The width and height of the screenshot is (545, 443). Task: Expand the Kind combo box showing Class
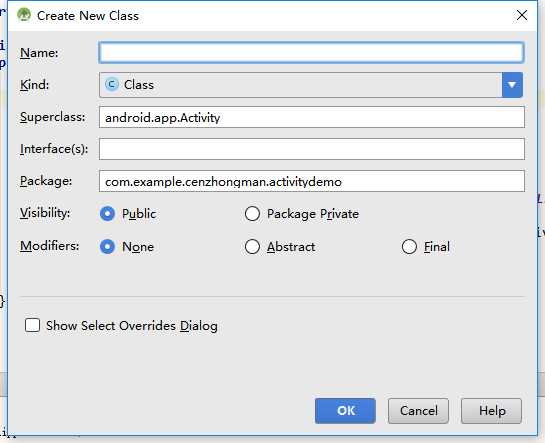pyautogui.click(x=311, y=85)
